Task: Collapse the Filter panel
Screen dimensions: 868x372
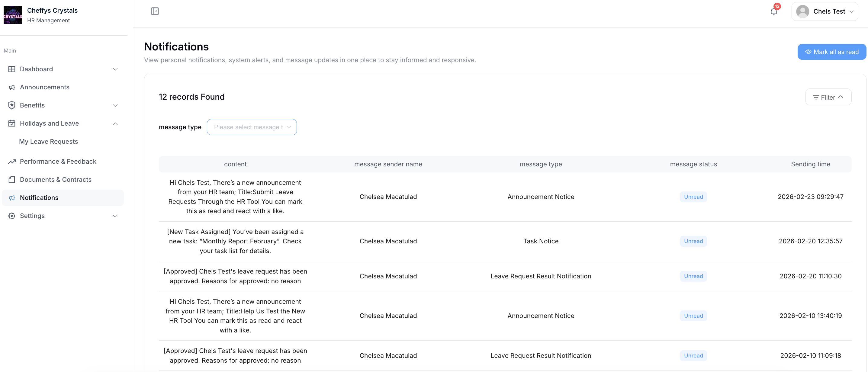Action: pyautogui.click(x=828, y=98)
